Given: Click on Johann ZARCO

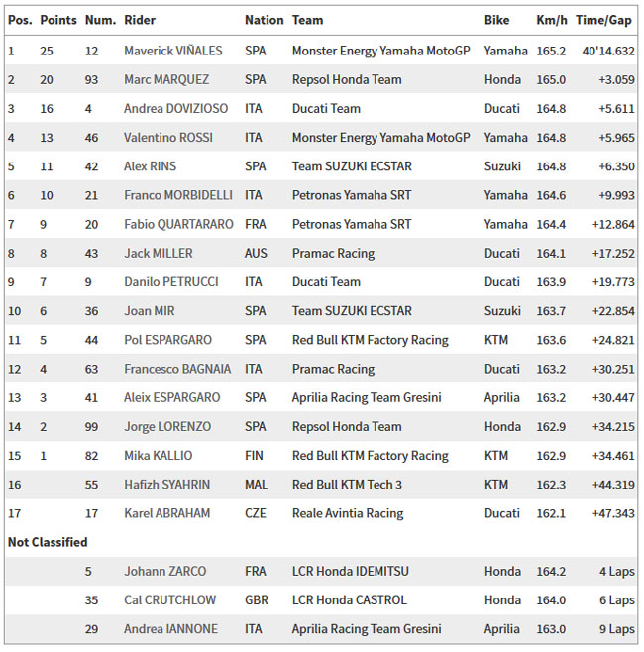Looking at the screenshot, I should (x=165, y=572).
